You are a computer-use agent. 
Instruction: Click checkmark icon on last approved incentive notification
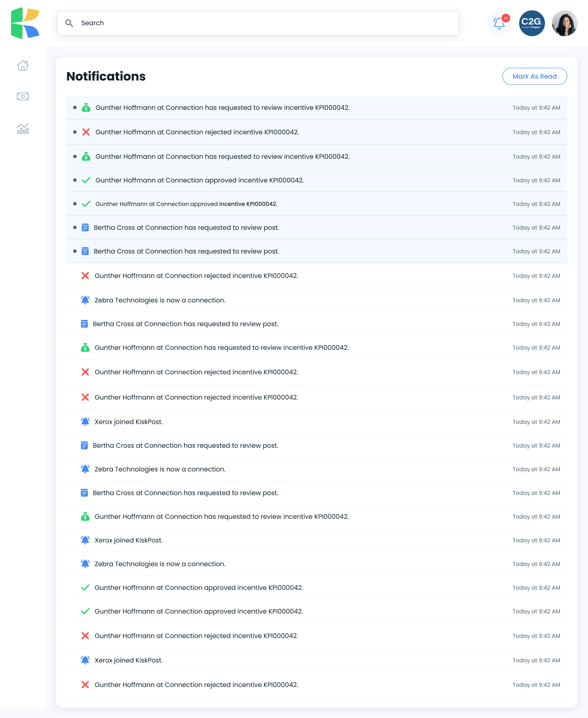tap(85, 611)
